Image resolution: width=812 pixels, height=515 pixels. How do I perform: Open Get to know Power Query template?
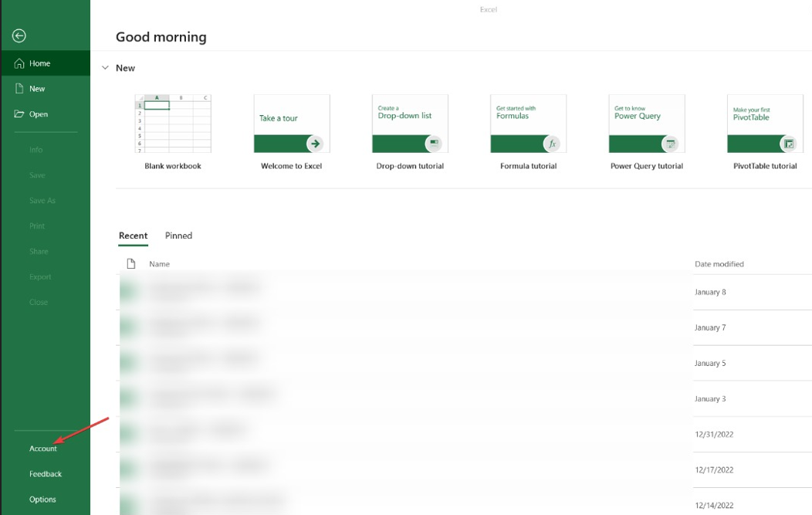point(647,124)
